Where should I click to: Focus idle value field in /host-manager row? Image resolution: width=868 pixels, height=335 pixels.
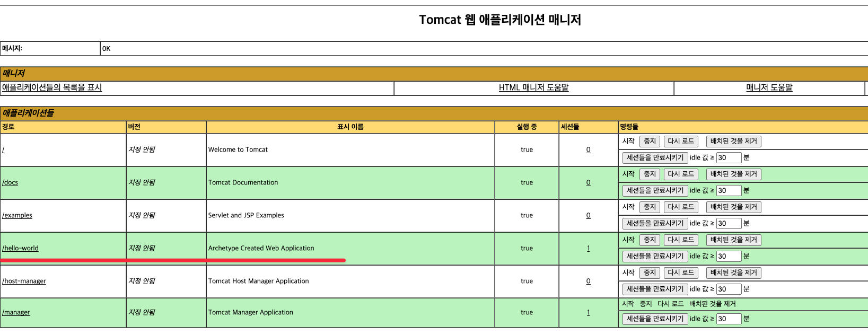click(x=729, y=289)
